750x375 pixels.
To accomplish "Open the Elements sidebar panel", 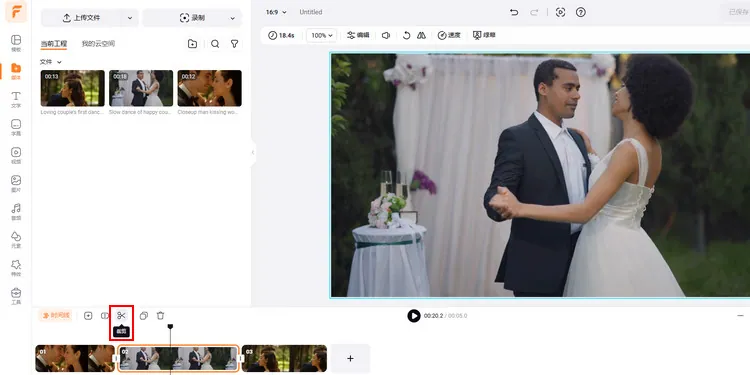I will pos(16,240).
